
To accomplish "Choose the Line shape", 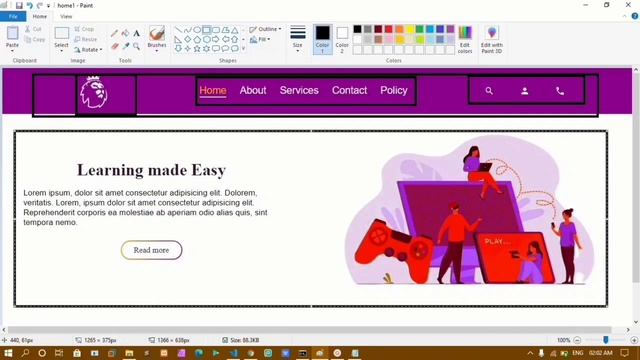I will pyautogui.click(x=178, y=30).
